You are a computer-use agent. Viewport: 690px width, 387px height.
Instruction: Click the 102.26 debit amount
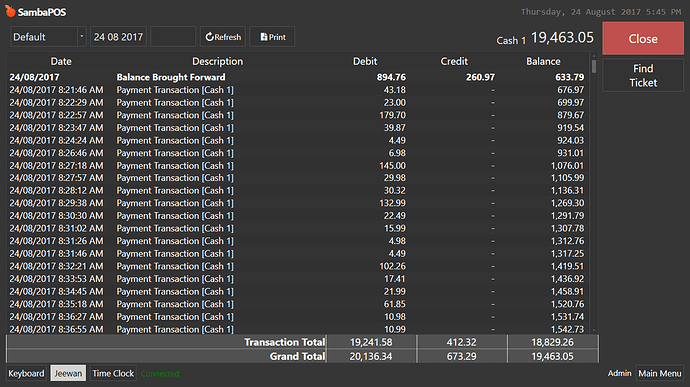(x=393, y=266)
